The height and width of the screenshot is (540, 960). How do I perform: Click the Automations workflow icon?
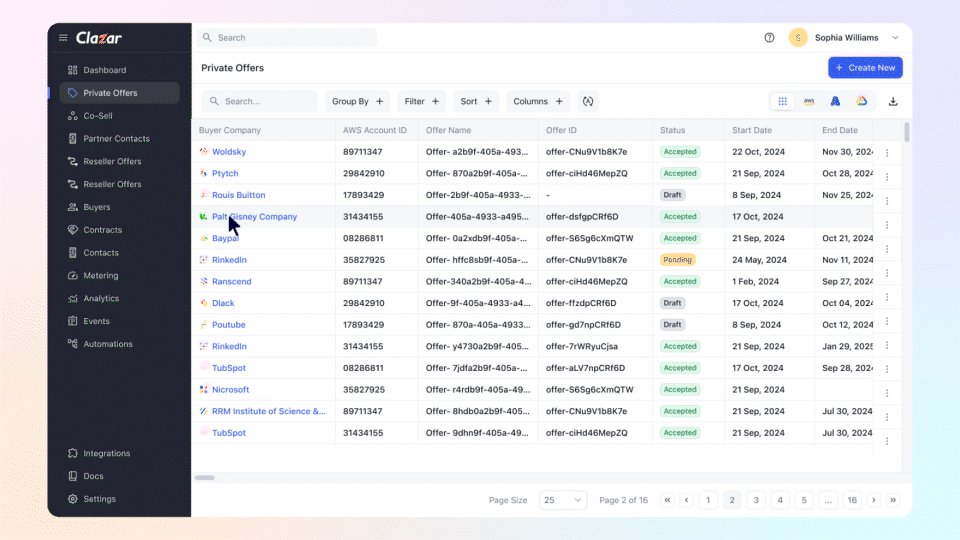click(73, 344)
